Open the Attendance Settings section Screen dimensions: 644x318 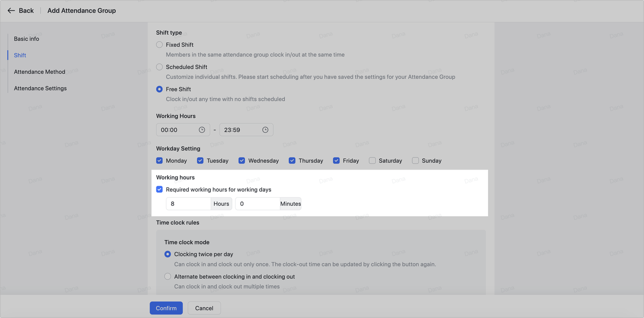click(x=40, y=89)
